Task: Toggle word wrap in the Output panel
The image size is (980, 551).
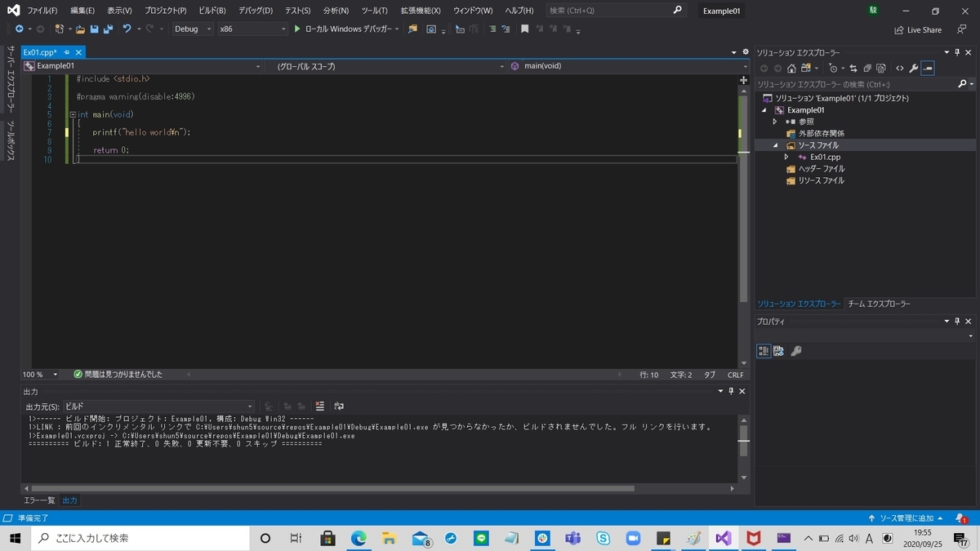Action: click(x=339, y=406)
